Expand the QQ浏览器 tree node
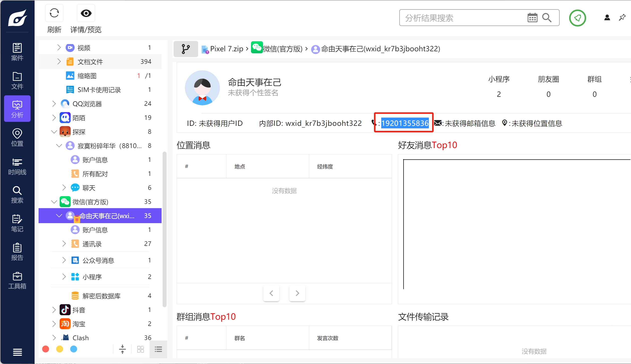 tap(54, 104)
